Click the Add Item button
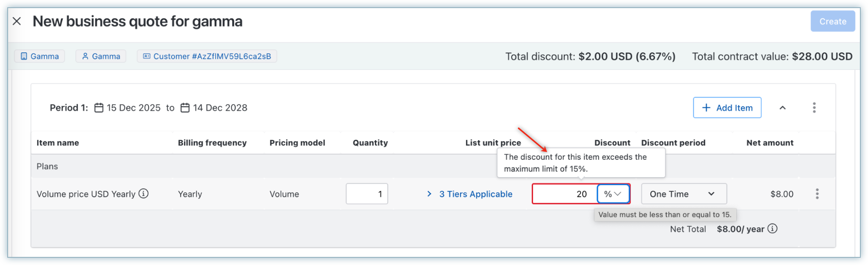 click(x=727, y=108)
